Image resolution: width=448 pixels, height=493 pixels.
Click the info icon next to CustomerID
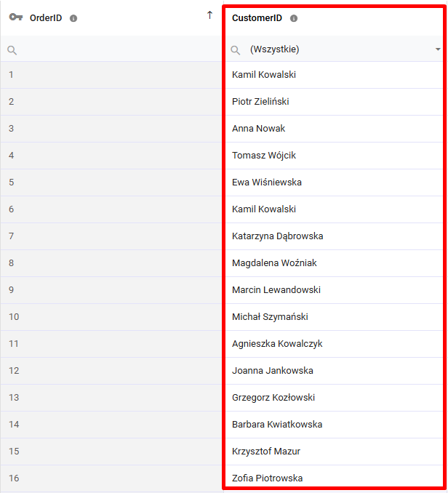click(294, 18)
